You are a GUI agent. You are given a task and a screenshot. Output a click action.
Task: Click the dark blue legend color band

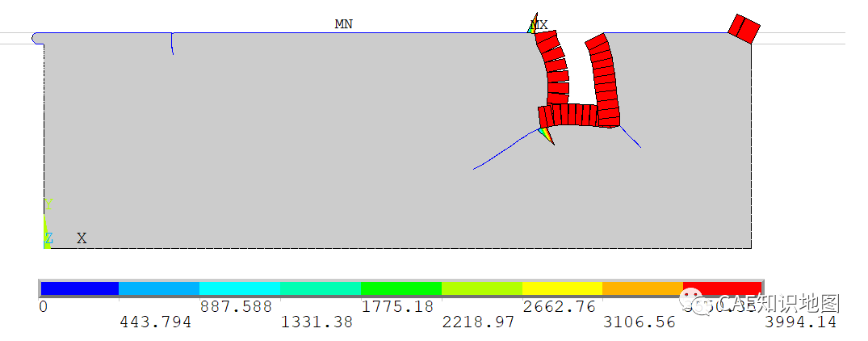point(80,288)
